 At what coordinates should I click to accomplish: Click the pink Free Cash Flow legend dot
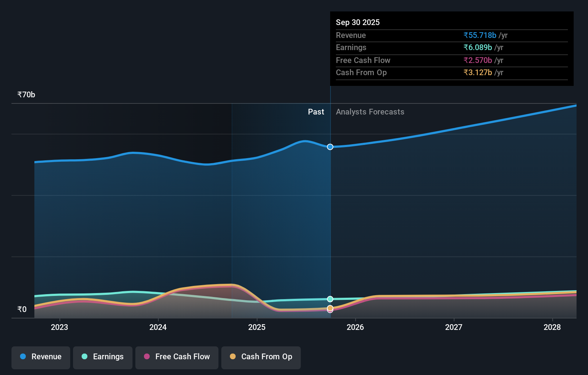(147, 357)
